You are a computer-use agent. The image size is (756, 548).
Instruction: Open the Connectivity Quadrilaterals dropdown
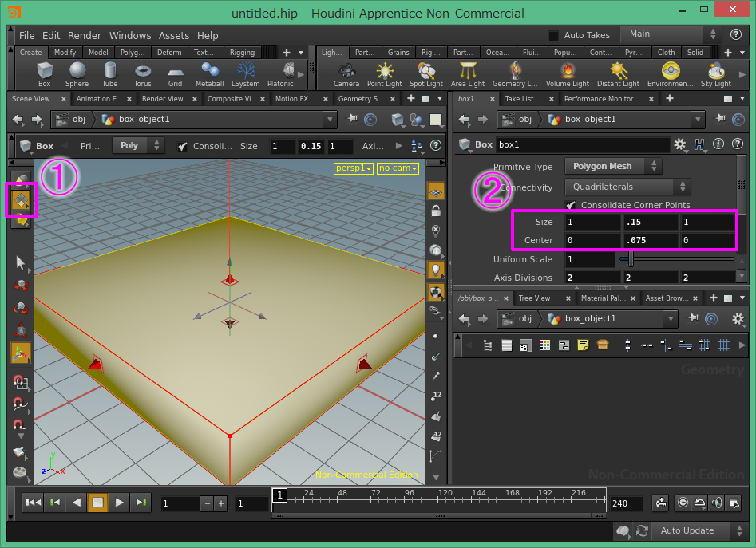tap(627, 187)
